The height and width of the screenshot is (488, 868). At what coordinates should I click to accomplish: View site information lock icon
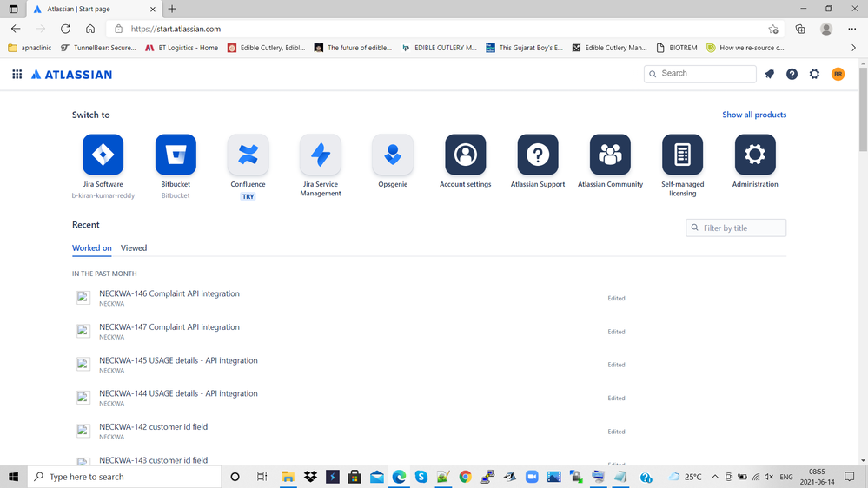118,29
